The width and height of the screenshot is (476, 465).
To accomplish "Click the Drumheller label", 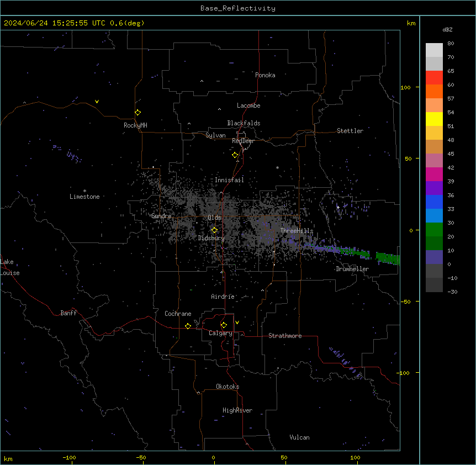I will click(x=352, y=269).
